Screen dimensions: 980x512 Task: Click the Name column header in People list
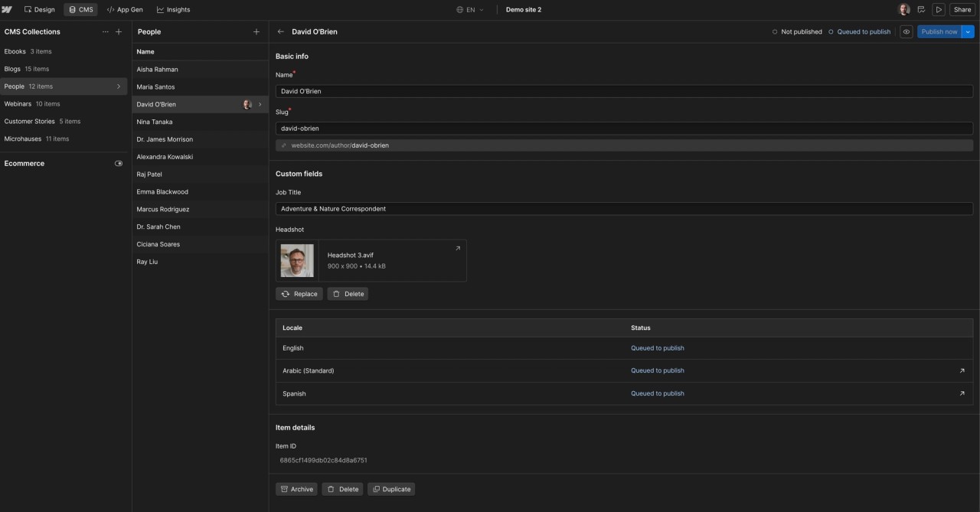pyautogui.click(x=145, y=52)
